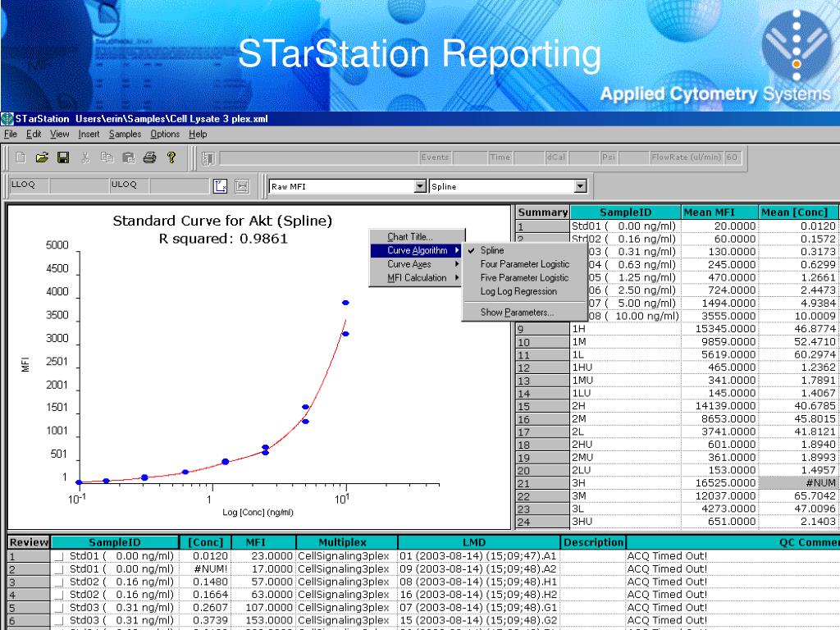The image size is (840, 630).
Task: Click the MFI value 107.0000
Action: click(263, 608)
